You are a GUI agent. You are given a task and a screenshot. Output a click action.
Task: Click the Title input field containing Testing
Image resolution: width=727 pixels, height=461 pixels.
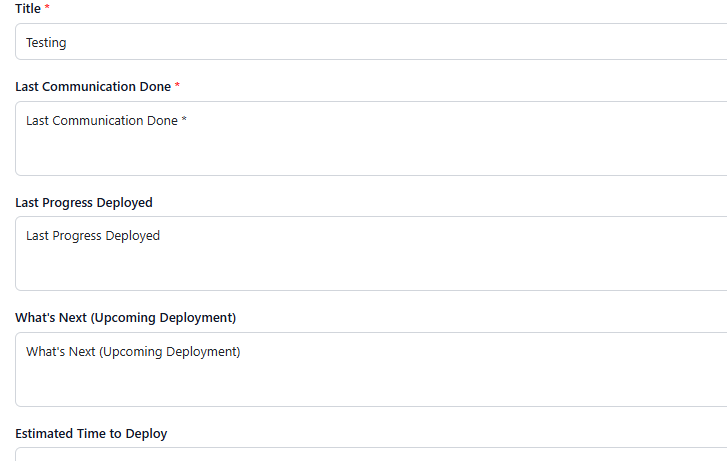371,42
